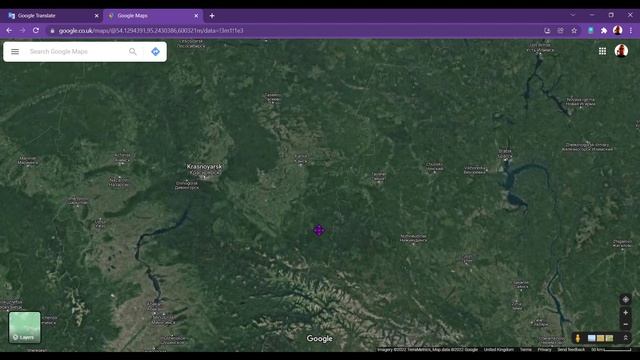This screenshot has width=640, height=360.
Task: Restore down the Chrome window
Action: click(611, 15)
